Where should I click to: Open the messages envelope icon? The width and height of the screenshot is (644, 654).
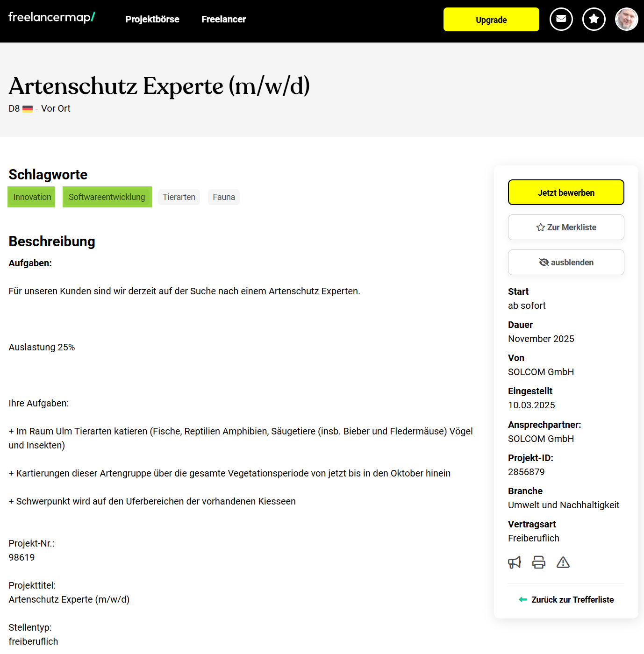tap(561, 19)
